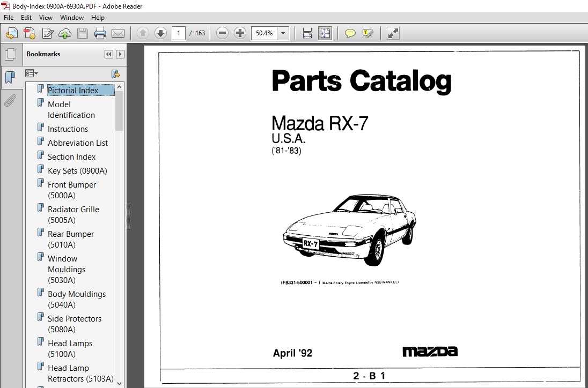The image size is (588, 388).
Task: Go to Front Bumper (5000A) bookmark
Action: 72,190
